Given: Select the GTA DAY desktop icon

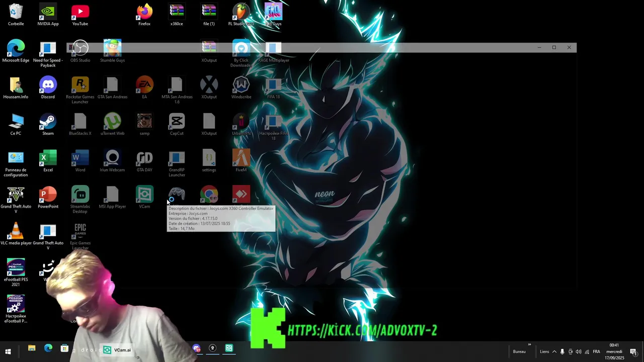Looking at the screenshot, I should point(144,161).
